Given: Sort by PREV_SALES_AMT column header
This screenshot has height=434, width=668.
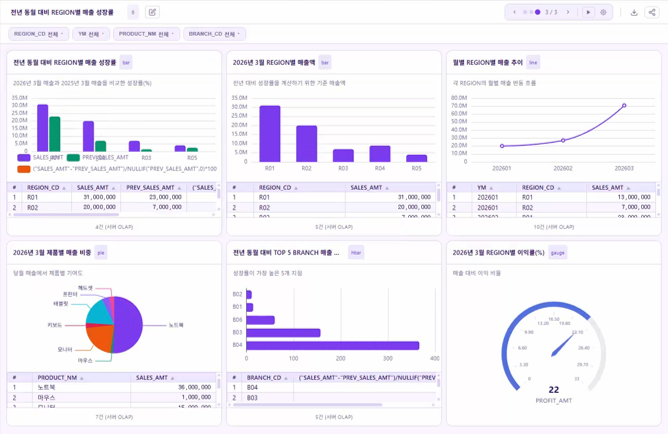Looking at the screenshot, I should click(153, 188).
